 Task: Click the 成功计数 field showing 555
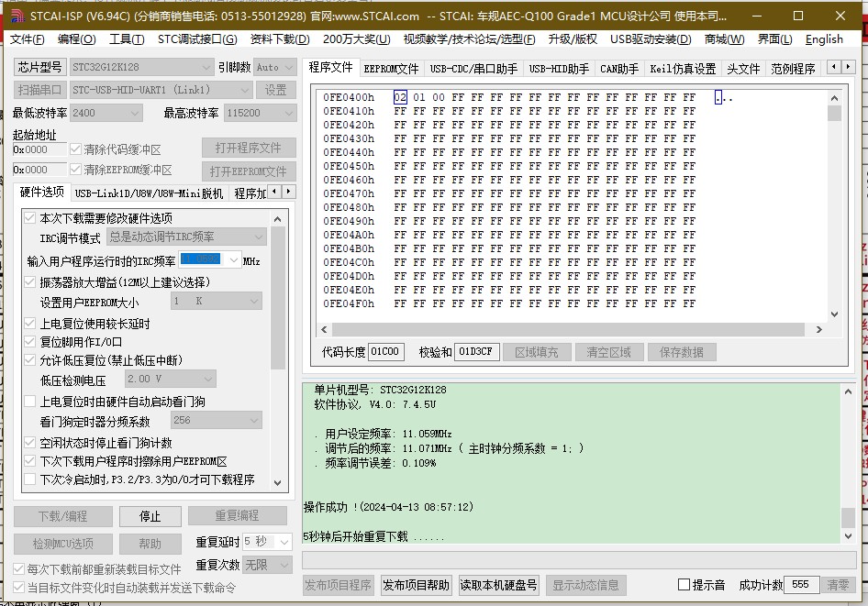pyautogui.click(x=801, y=584)
